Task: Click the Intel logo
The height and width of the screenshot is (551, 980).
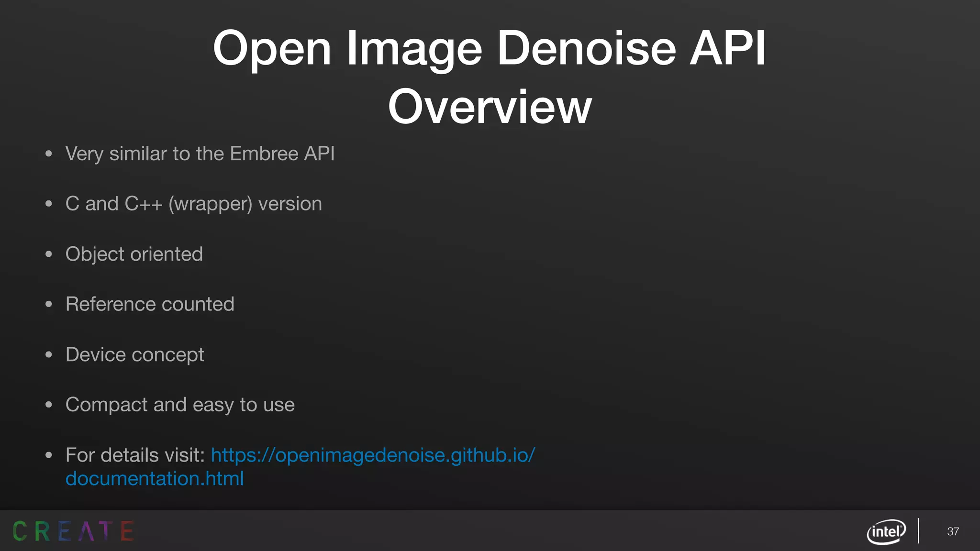Action: tap(887, 531)
